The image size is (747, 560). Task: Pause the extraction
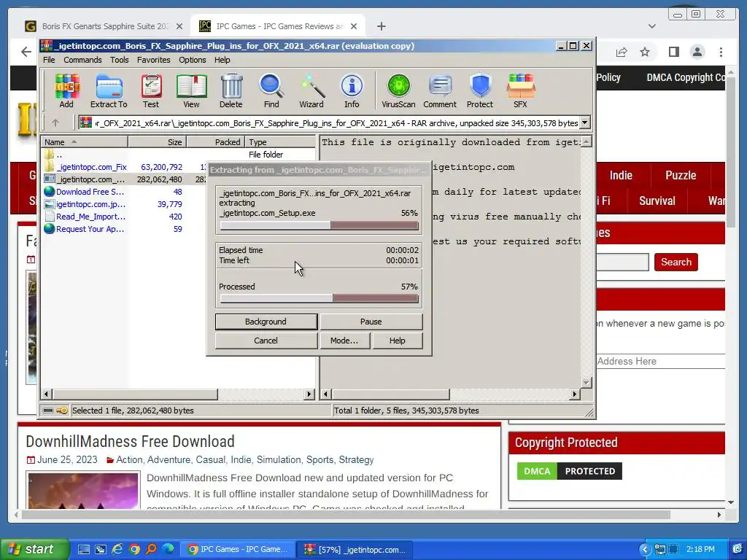(x=371, y=322)
